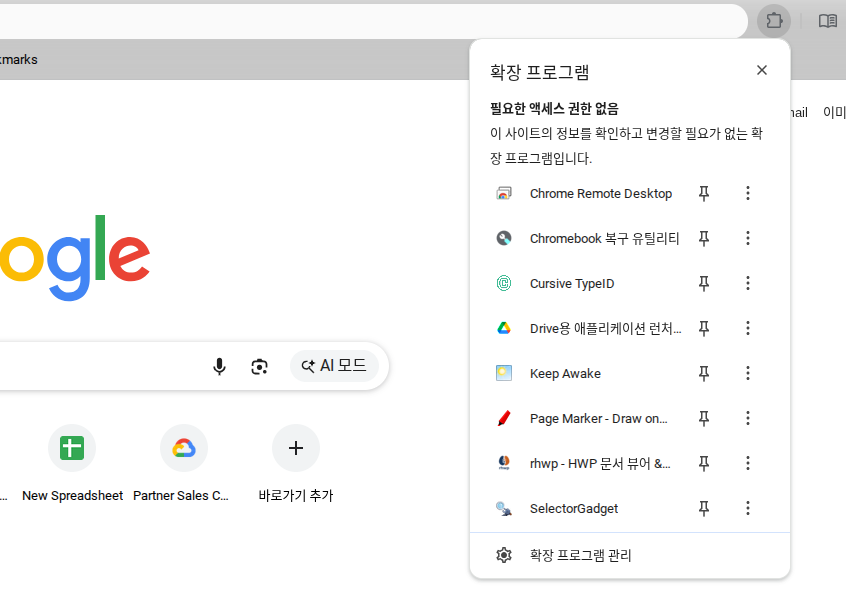Screen dimensions: 846x615
Task: Open the Chrome Remote Desktop extension
Action: [x=600, y=194]
